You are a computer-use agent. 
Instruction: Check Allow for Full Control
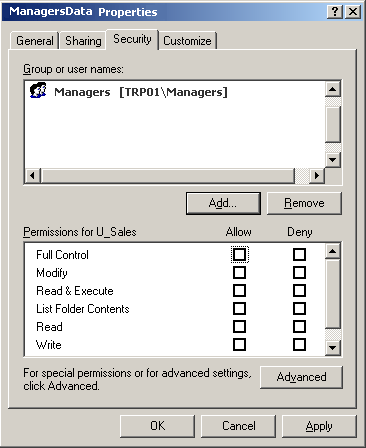tap(239, 255)
